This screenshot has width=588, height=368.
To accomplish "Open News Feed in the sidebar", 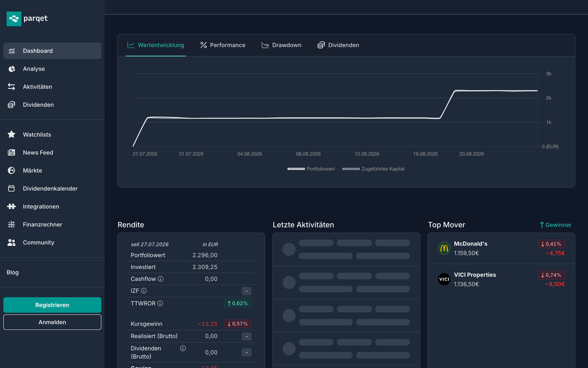I will coord(52,153).
